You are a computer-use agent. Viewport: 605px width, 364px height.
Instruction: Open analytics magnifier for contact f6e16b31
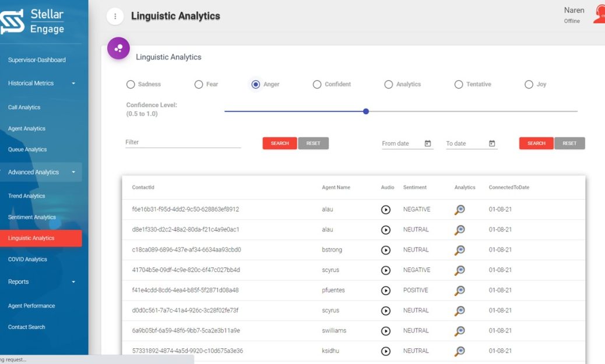coord(459,210)
